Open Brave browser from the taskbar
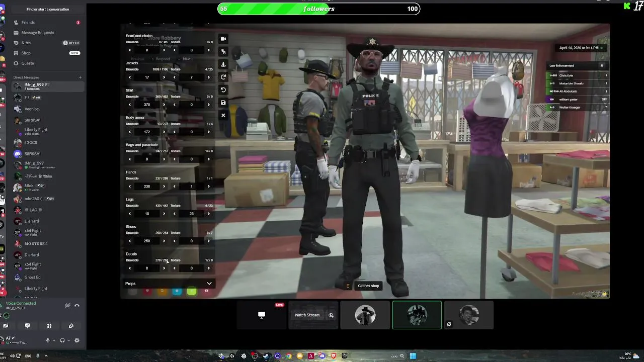 coord(333,356)
